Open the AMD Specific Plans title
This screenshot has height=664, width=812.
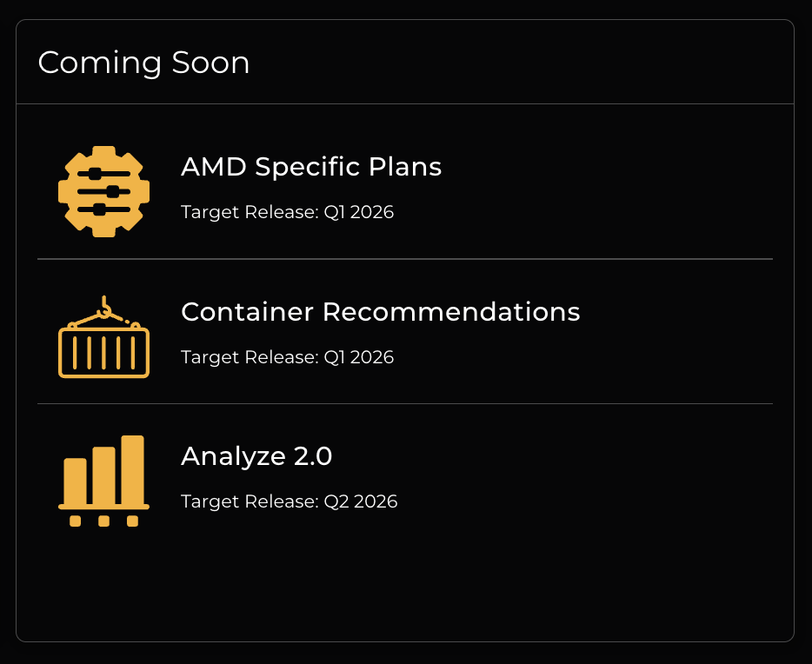[311, 167]
